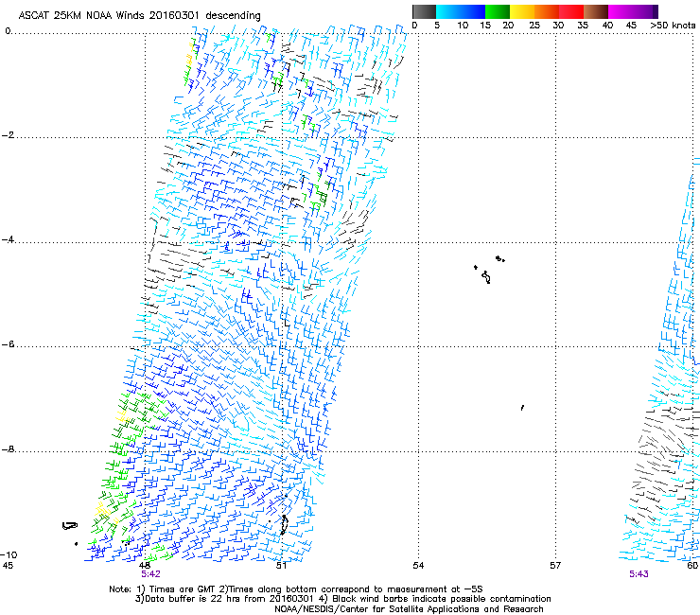Click the "54" longitude axis label
This screenshot has width=700, height=615.
(418, 566)
